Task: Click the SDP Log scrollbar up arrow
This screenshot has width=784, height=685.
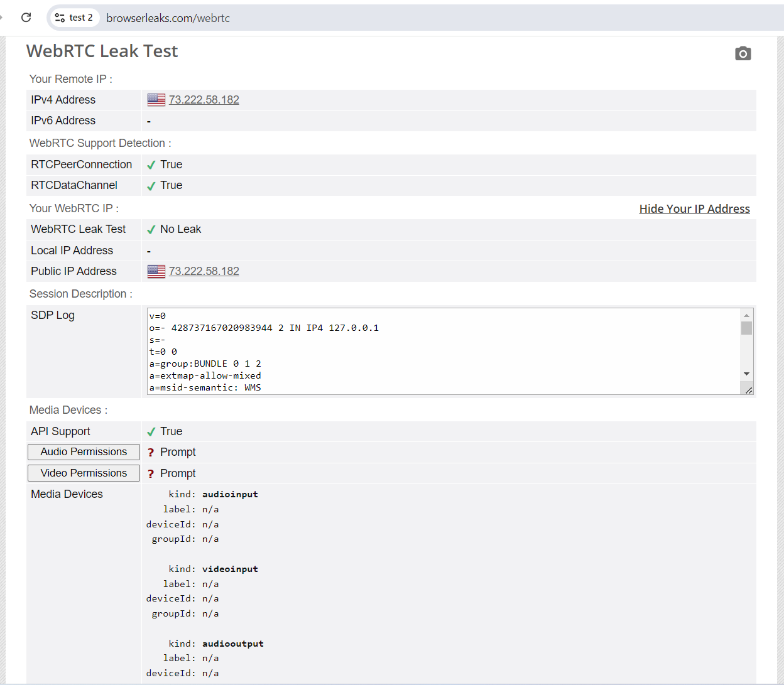Action: click(x=746, y=315)
